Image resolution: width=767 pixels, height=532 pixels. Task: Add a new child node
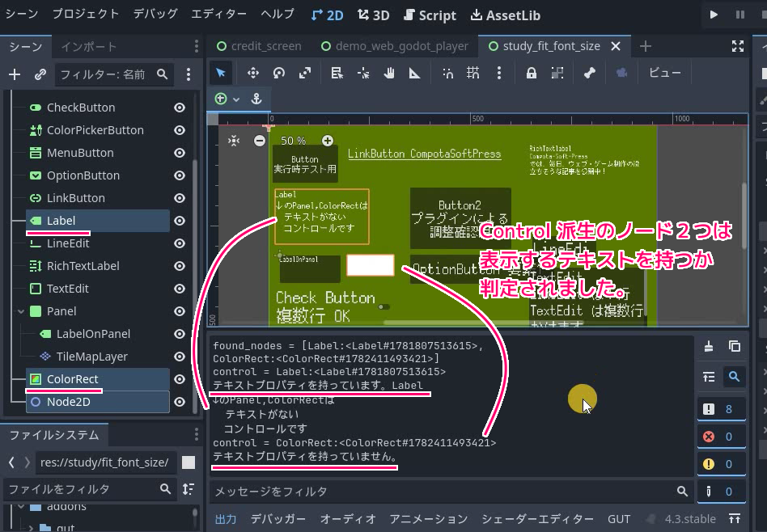point(15,74)
